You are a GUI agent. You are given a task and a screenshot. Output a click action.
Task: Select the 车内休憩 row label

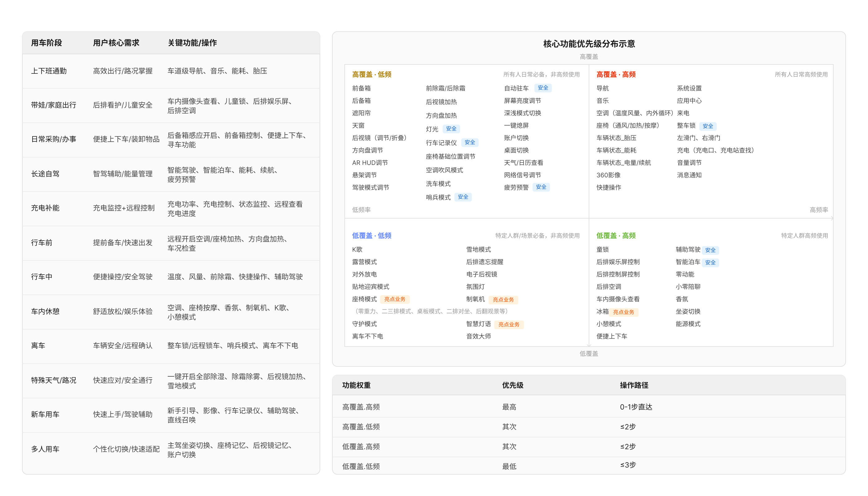[45, 311]
